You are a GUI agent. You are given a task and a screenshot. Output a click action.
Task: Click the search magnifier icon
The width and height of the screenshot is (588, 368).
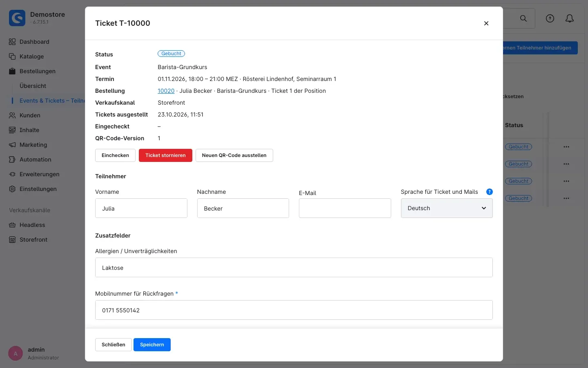coord(523,18)
